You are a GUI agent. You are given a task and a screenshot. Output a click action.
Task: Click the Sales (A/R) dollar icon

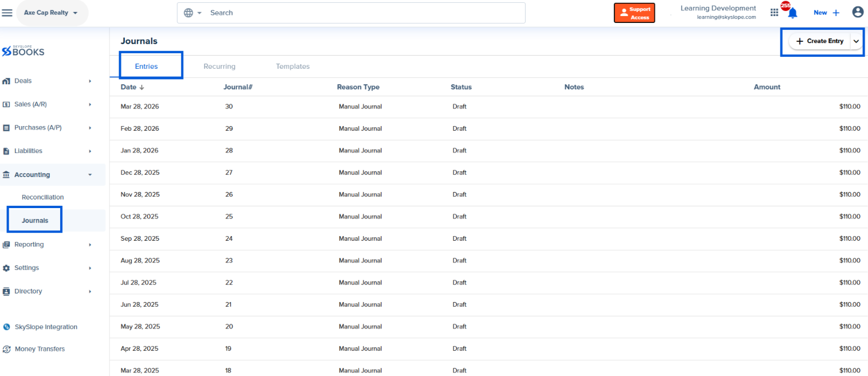pyautogui.click(x=6, y=104)
